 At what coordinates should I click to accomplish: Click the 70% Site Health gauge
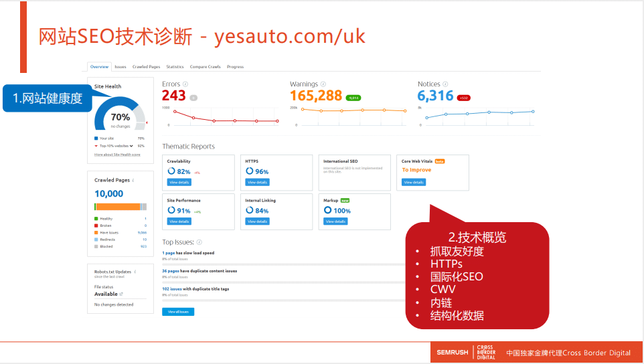(120, 116)
